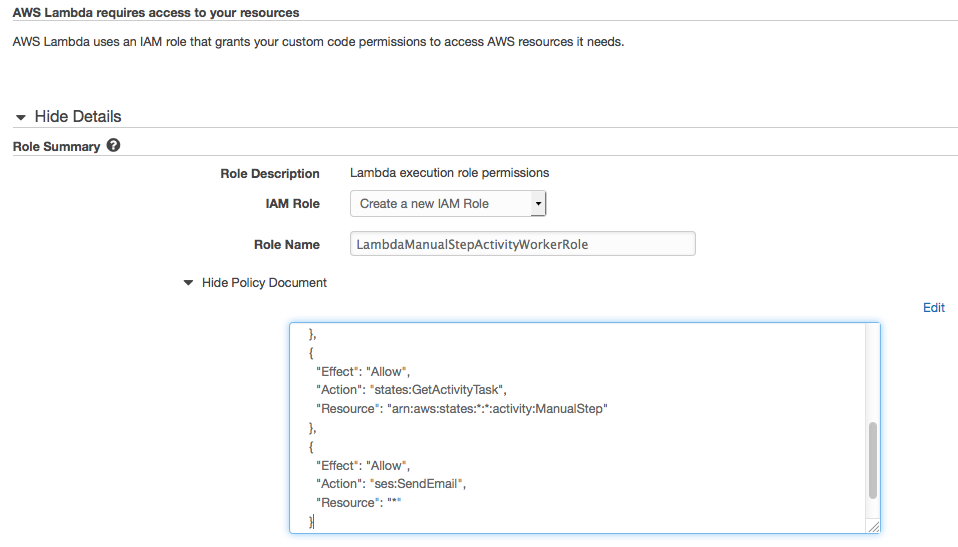Click the "states:GetActivityTask" action line
Screen dimensions: 958x547
(411, 390)
